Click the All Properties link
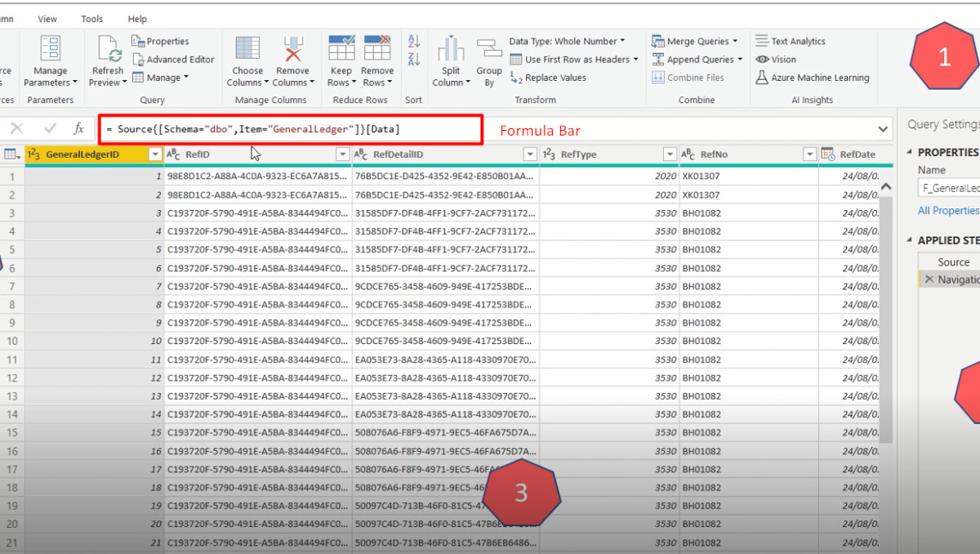 point(947,210)
